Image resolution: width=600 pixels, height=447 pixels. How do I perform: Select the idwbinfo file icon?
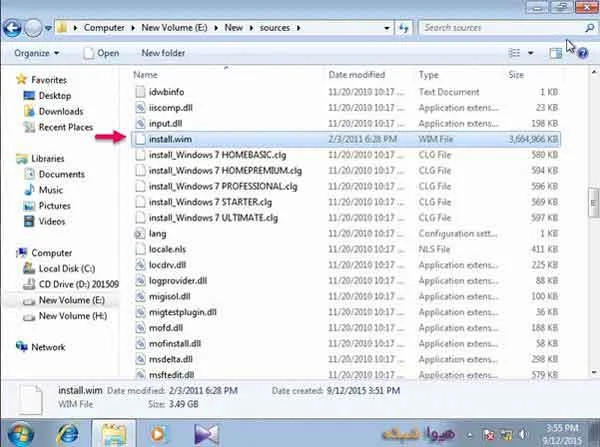pyautogui.click(x=140, y=92)
